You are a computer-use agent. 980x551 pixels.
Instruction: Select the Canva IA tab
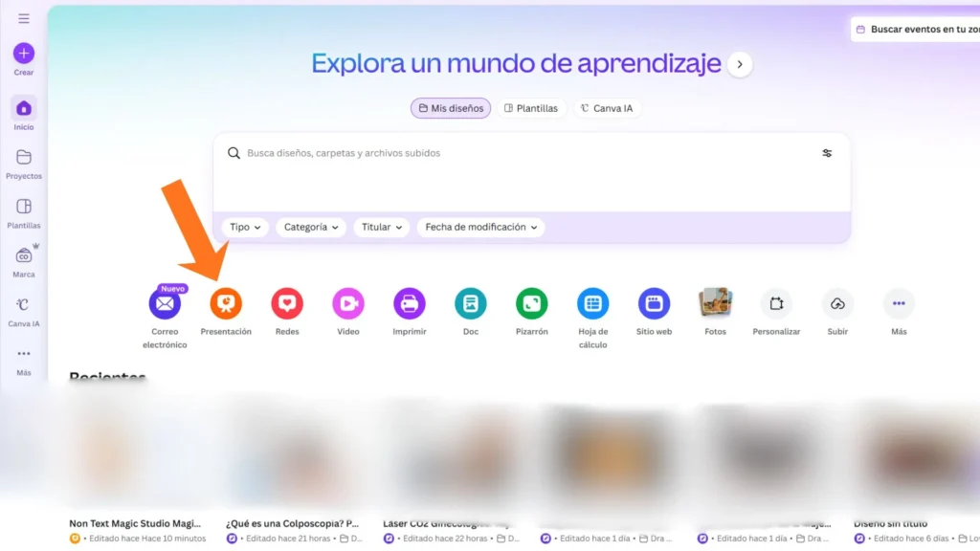[607, 108]
